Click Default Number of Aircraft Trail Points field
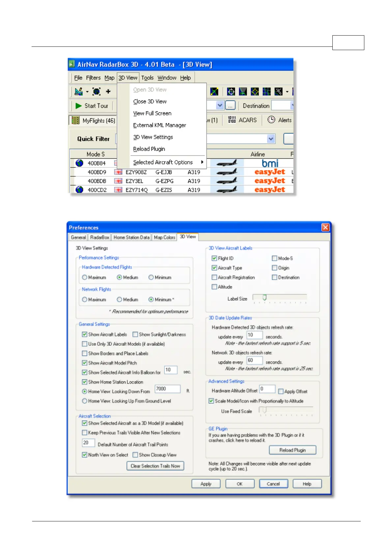 point(88,443)
